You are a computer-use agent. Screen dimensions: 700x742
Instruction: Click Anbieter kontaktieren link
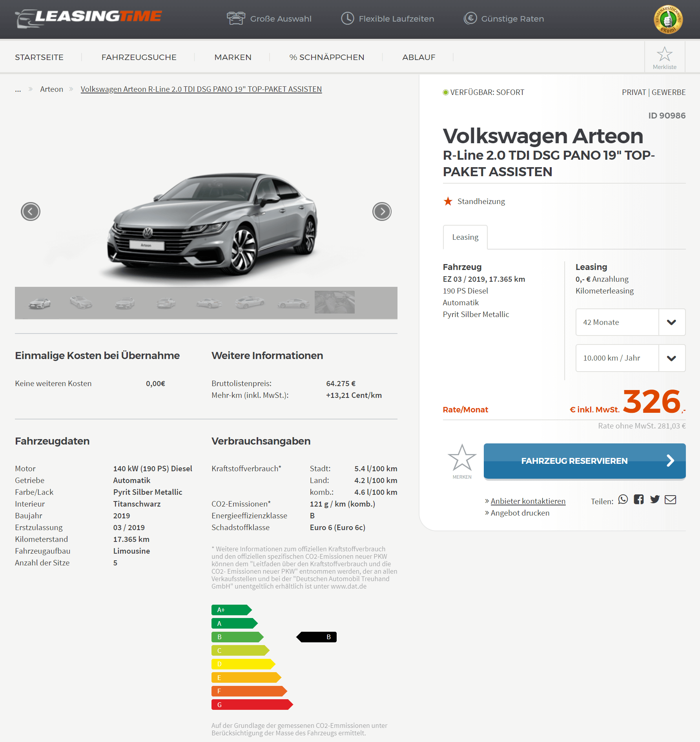[x=528, y=501]
